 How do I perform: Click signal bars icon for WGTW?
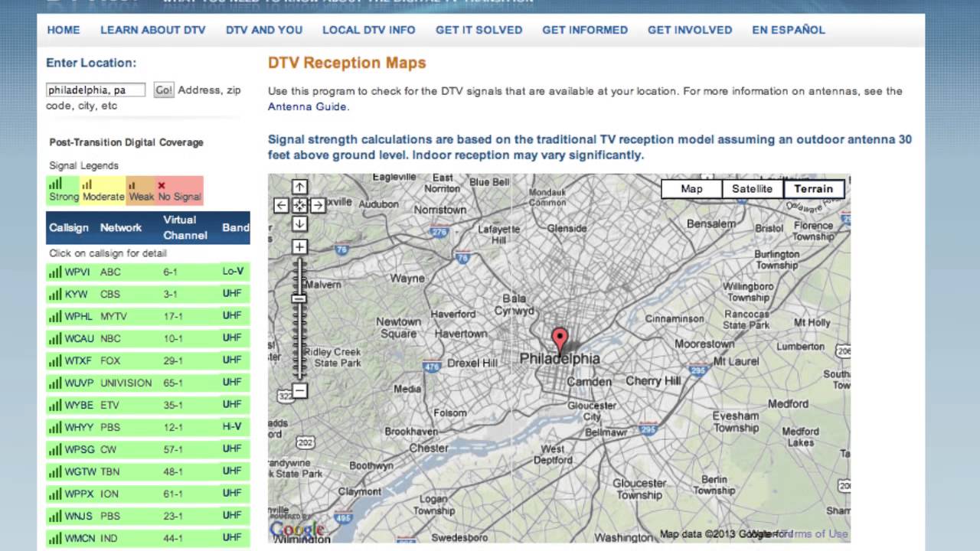(54, 471)
